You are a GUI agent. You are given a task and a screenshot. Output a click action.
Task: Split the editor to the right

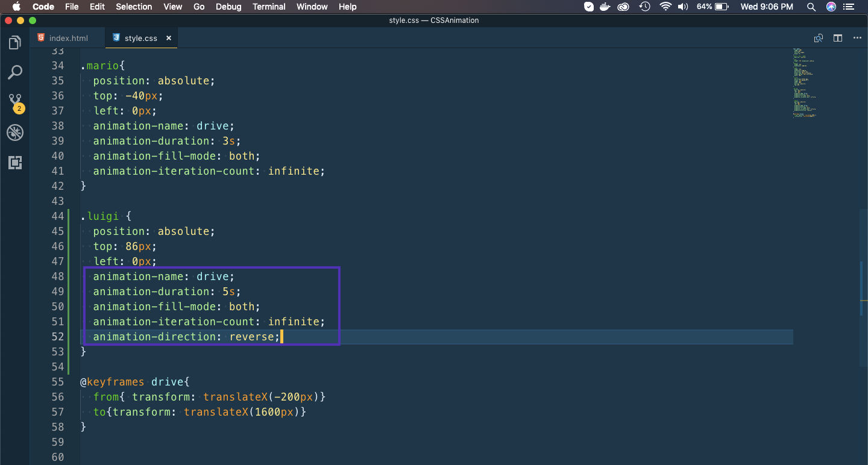[x=838, y=38]
